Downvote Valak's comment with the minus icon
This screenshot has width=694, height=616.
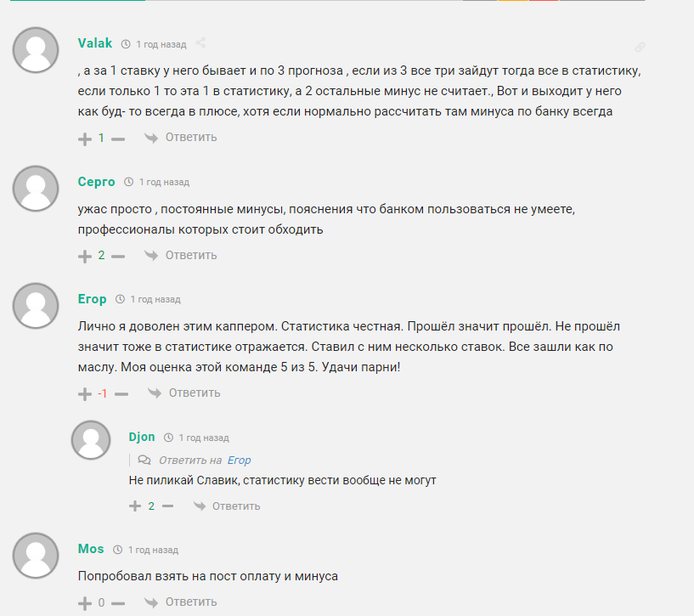click(x=118, y=138)
